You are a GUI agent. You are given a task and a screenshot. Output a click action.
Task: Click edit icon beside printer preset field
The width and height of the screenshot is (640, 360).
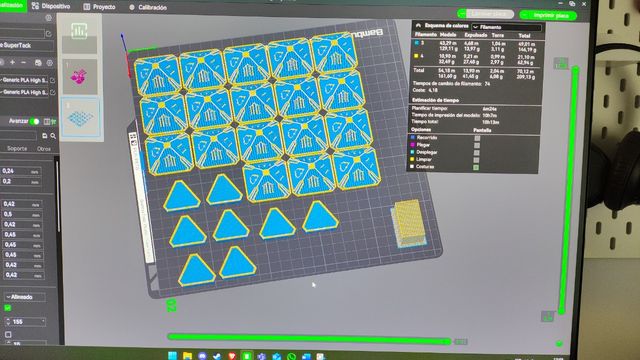tap(49, 33)
